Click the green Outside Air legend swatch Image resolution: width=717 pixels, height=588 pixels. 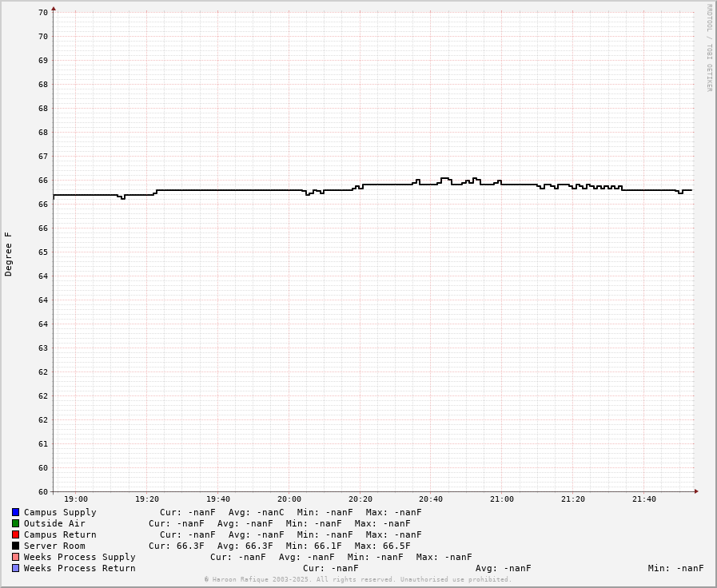(x=15, y=523)
